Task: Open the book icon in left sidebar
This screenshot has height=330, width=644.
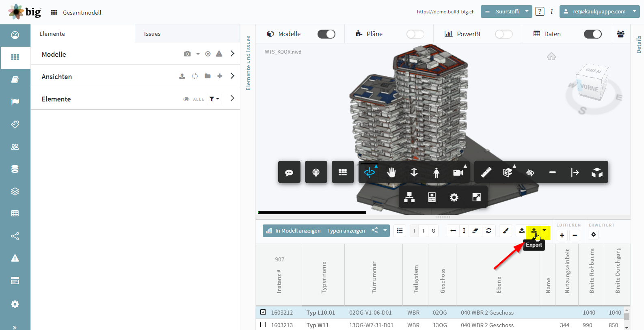Action: click(15, 80)
